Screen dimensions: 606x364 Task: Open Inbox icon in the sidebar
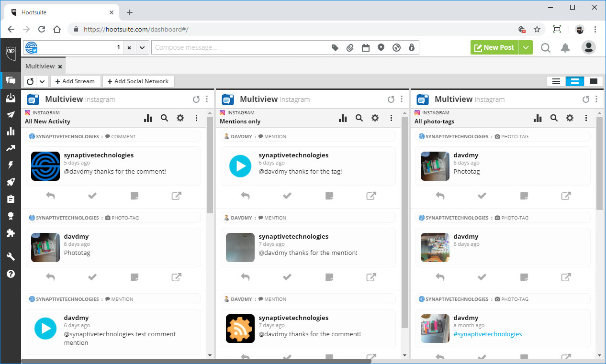click(x=11, y=98)
